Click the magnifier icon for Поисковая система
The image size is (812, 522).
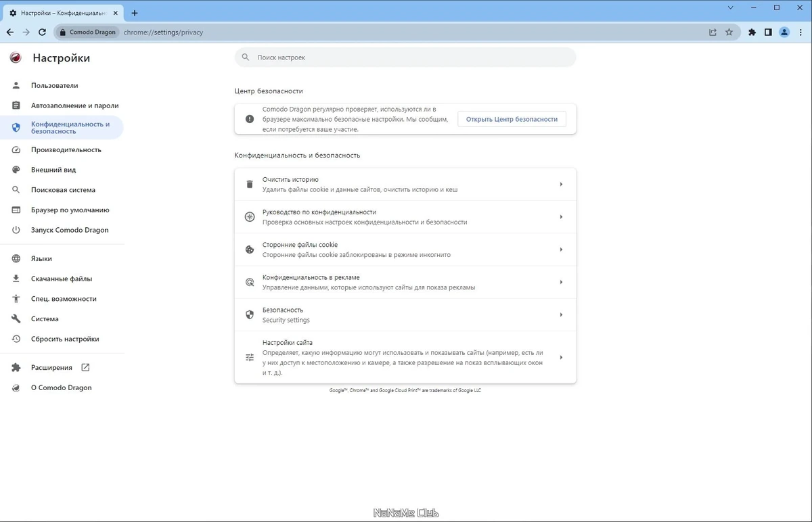16,190
